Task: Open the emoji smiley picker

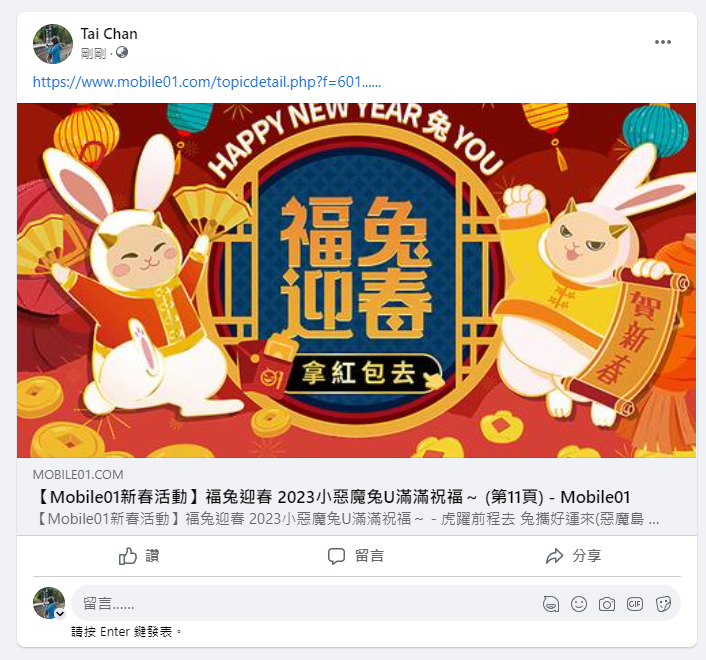Action: click(x=579, y=604)
